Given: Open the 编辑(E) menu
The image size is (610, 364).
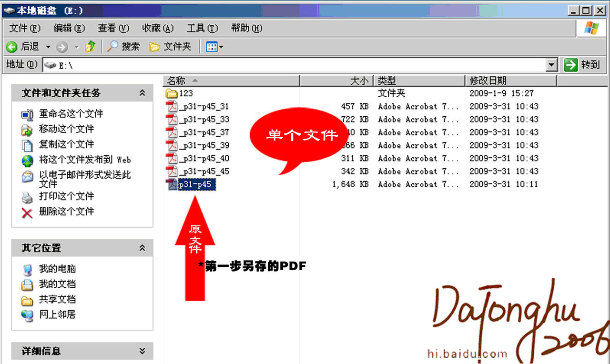Looking at the screenshot, I should pos(69,28).
